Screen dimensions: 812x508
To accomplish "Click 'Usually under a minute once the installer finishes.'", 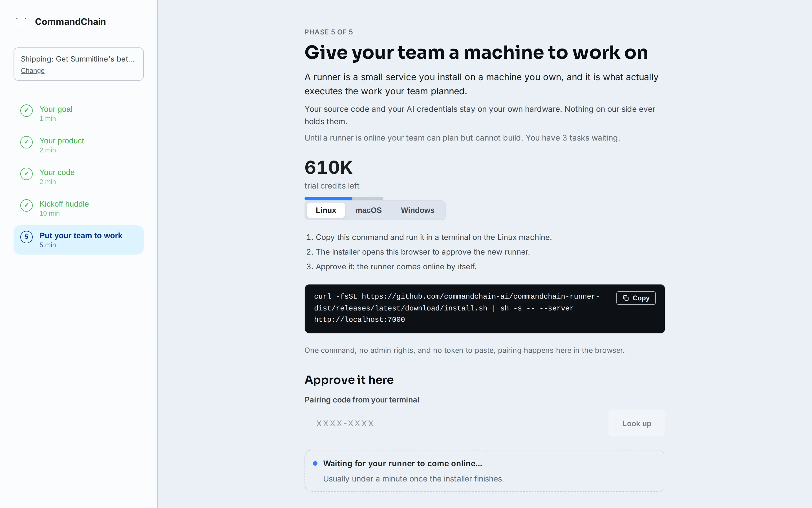I will point(413,479).
